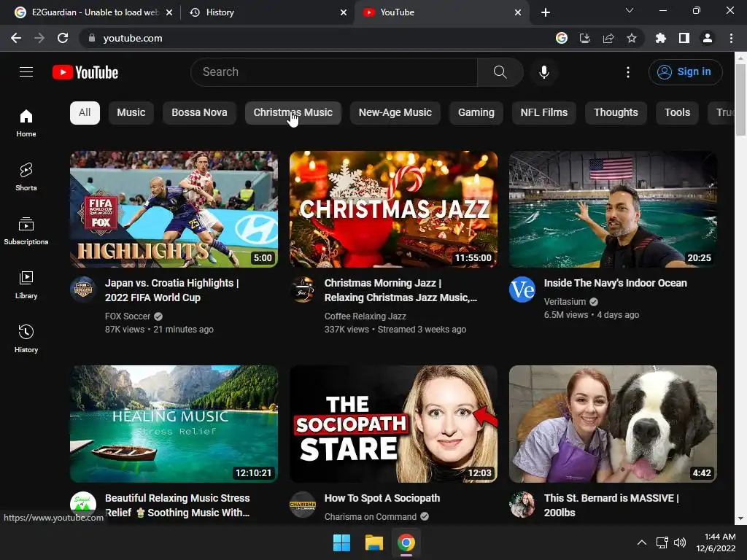Select the NFL Films filter chip
Image resolution: width=747 pixels, height=560 pixels.
pos(544,113)
